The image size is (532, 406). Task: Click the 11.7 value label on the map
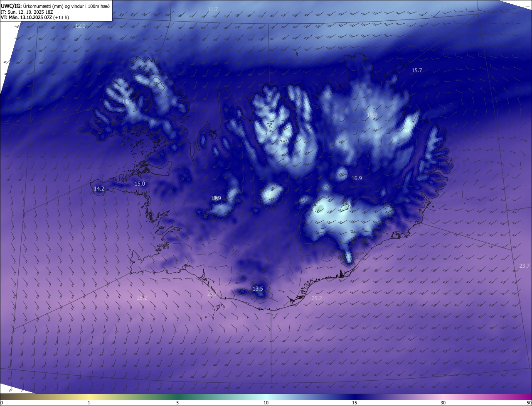pos(213,9)
